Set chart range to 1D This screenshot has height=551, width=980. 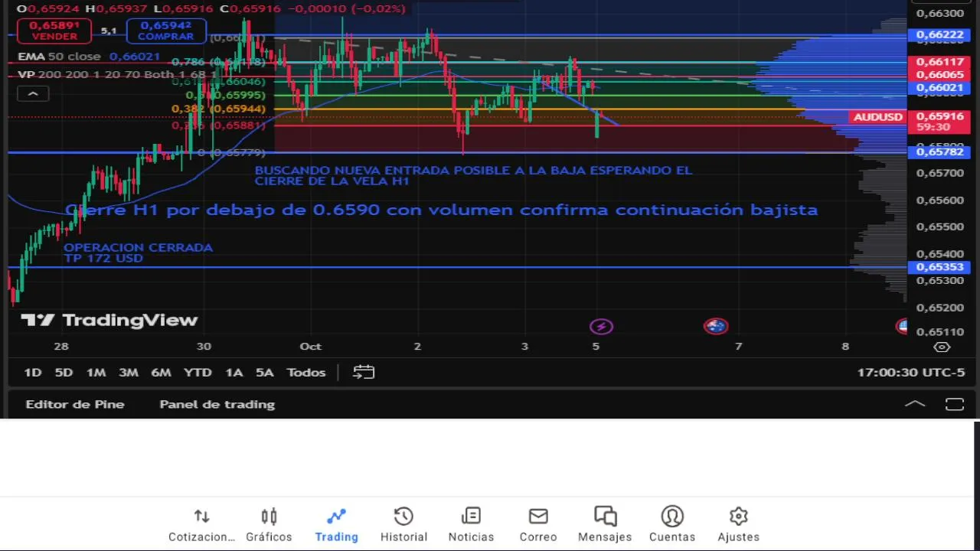[32, 372]
